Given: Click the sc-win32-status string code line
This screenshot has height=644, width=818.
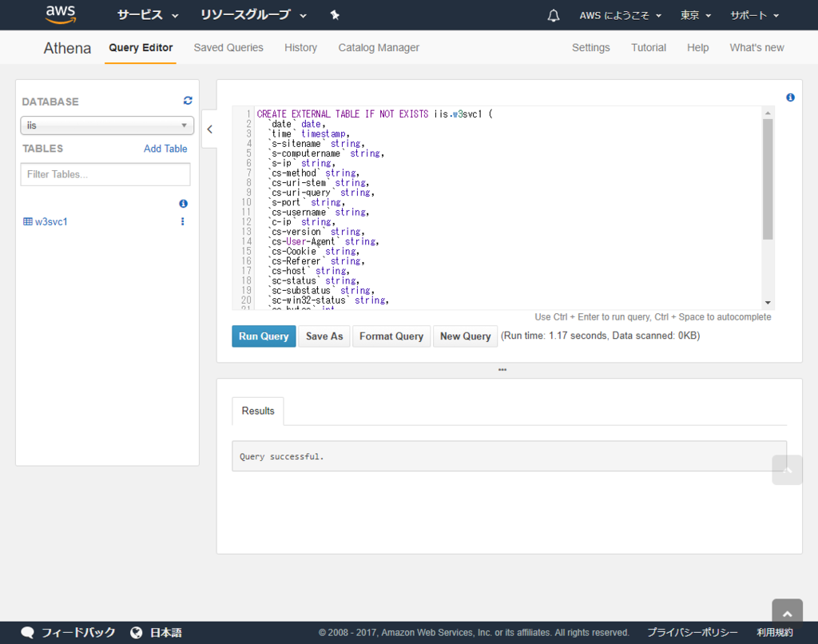Looking at the screenshot, I should (x=328, y=300).
